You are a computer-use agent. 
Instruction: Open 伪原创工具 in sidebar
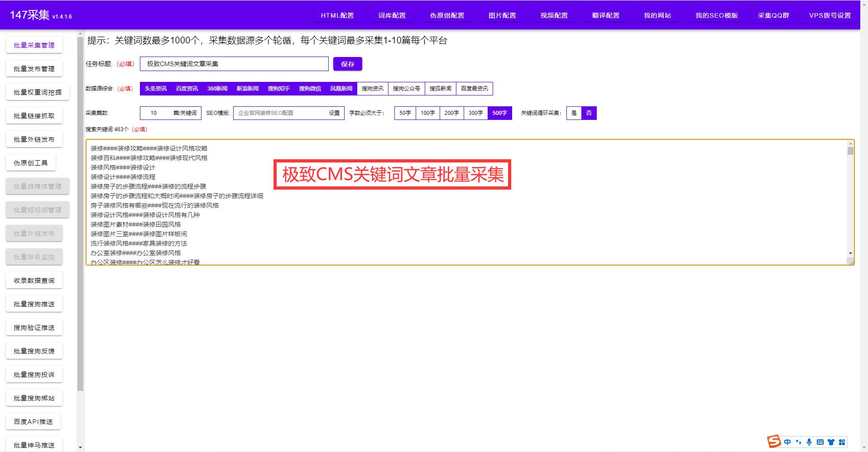click(31, 163)
